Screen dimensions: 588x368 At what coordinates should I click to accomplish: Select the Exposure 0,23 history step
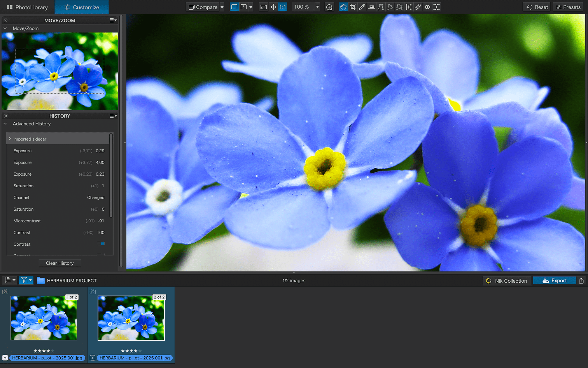pos(58,174)
